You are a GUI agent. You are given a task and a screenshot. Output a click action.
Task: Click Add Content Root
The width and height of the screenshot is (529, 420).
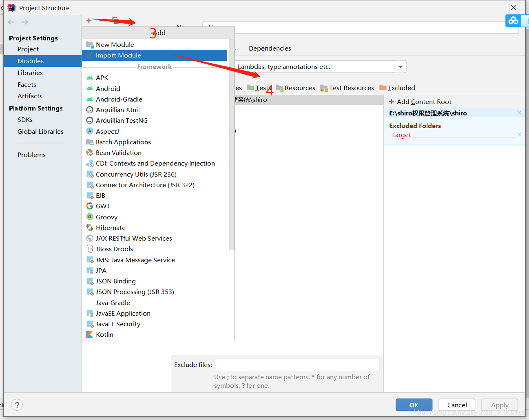pos(420,102)
